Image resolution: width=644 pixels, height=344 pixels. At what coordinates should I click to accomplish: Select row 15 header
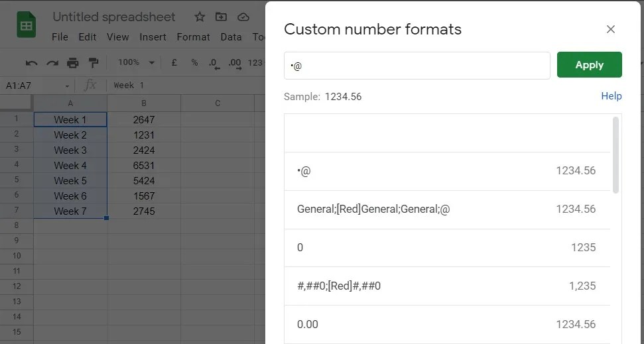point(17,331)
